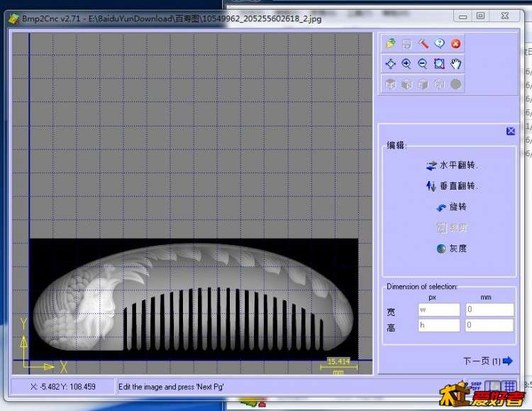Click the width mm input field
532x411 pixels.
pyautogui.click(x=489, y=310)
